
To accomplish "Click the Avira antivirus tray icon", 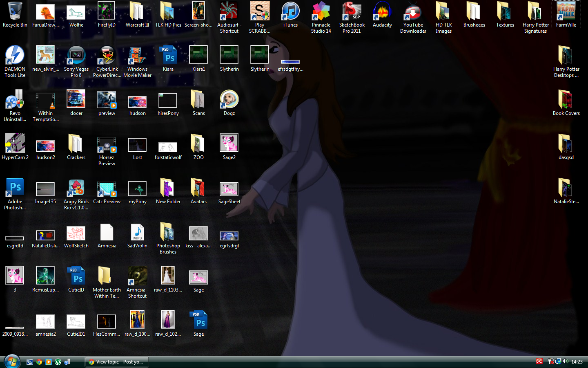I will (x=539, y=361).
